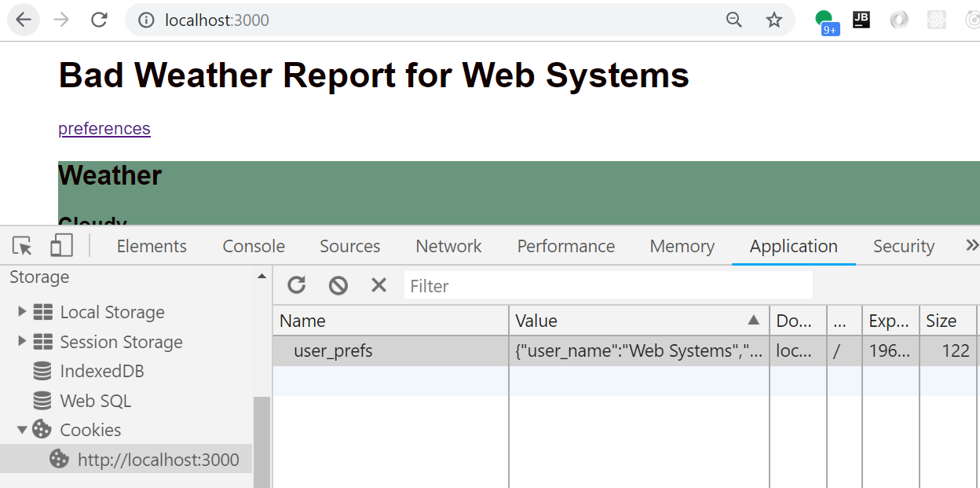This screenshot has width=980, height=488.
Task: Select the http://localhost:3000 cookies entry
Action: [x=158, y=460]
